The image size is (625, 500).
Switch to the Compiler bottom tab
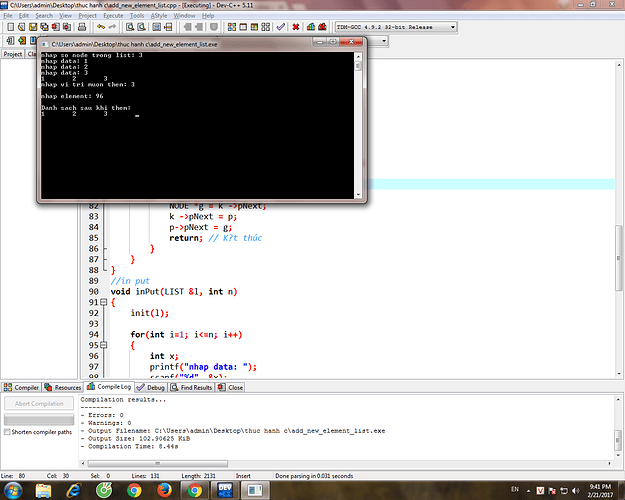(22, 387)
